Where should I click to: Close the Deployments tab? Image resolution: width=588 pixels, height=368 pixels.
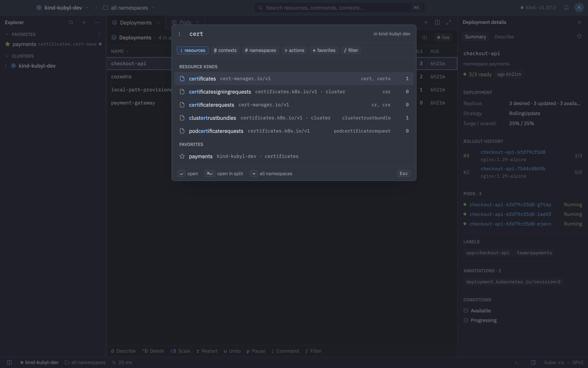click(158, 22)
